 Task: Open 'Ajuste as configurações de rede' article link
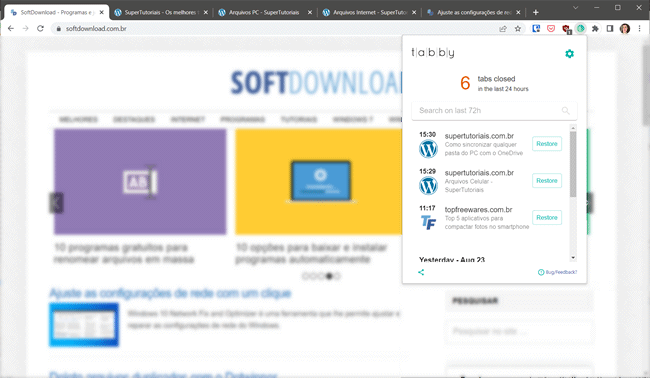[170, 293]
